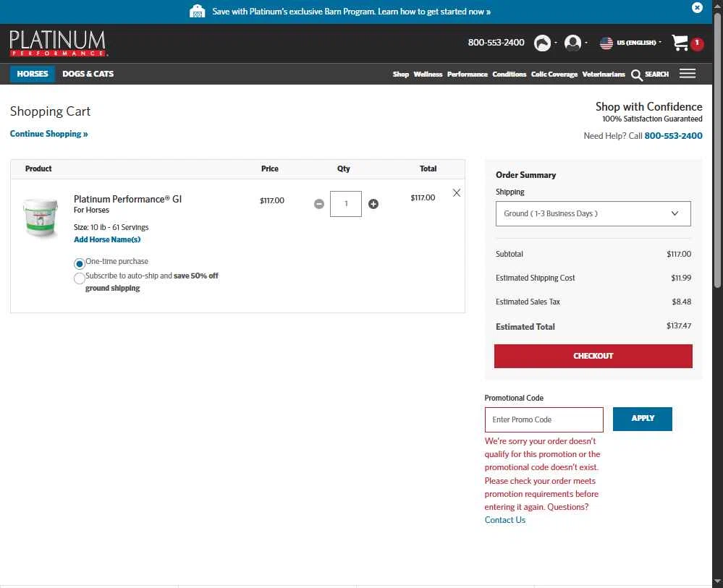
Task: Open the shopping cart icon
Action: (x=680, y=43)
